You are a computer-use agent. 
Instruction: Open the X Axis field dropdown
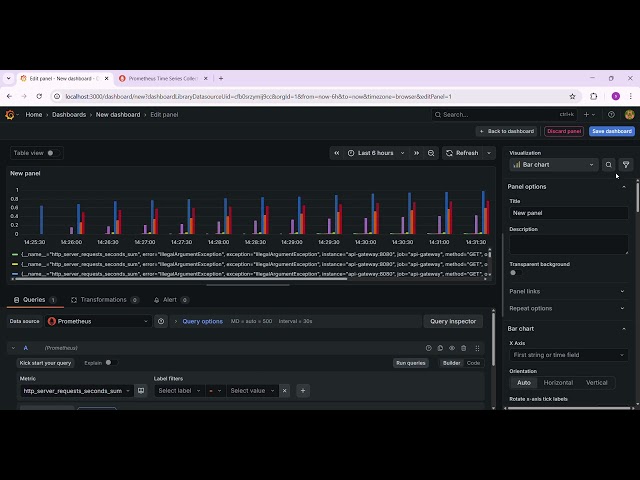click(569, 355)
